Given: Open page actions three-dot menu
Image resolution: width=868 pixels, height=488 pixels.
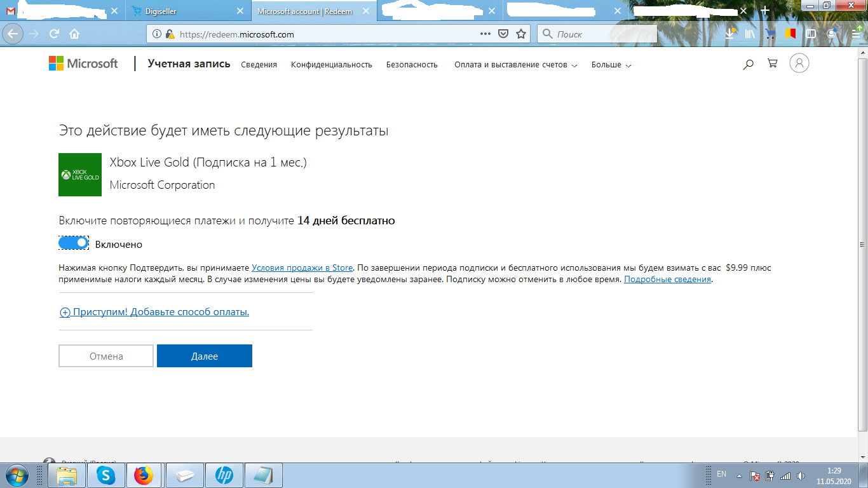Looking at the screenshot, I should click(x=485, y=34).
